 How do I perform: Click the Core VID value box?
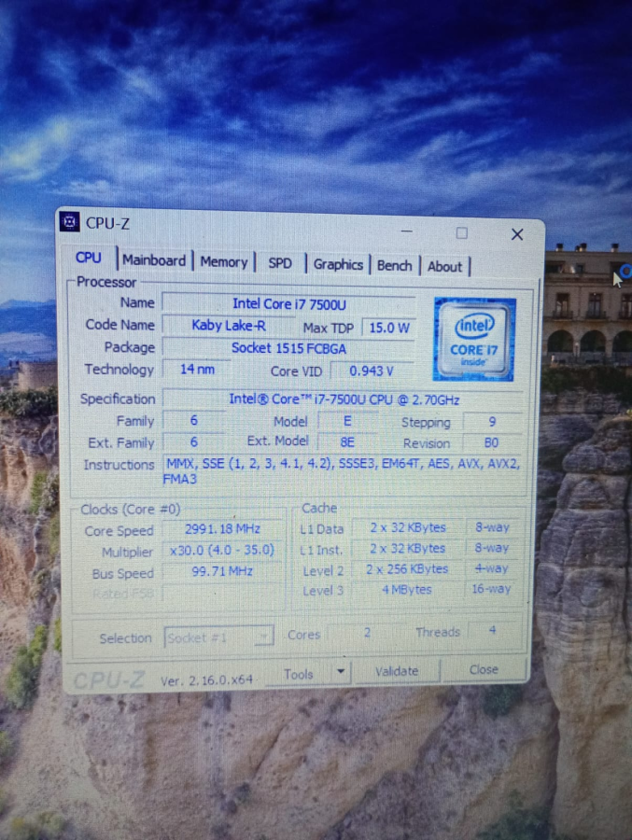[x=371, y=371]
